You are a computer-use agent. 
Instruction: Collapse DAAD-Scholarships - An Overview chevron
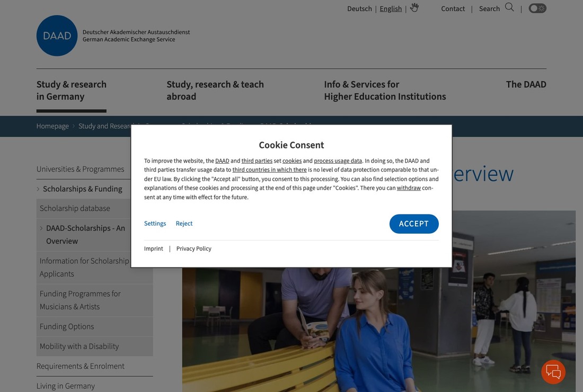coord(41,228)
